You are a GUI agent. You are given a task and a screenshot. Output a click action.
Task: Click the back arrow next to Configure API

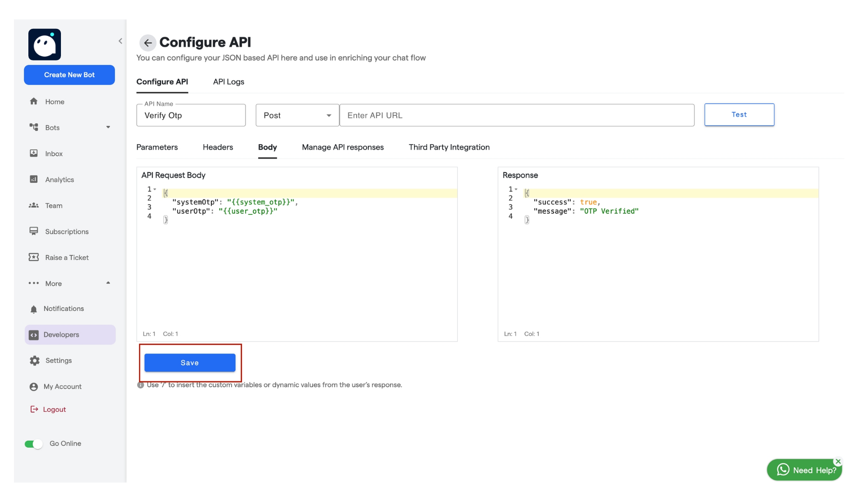coord(147,43)
